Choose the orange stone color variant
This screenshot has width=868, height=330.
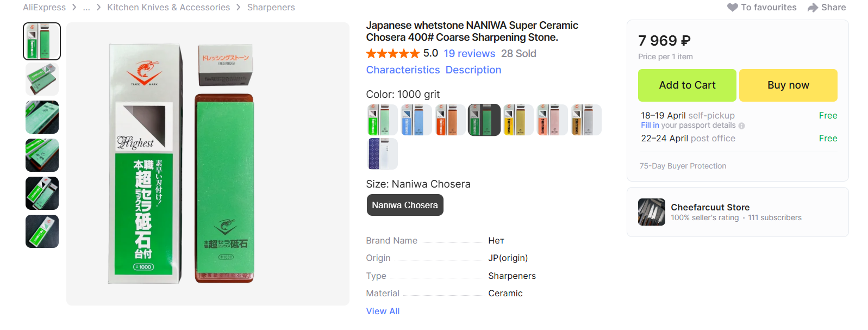449,120
